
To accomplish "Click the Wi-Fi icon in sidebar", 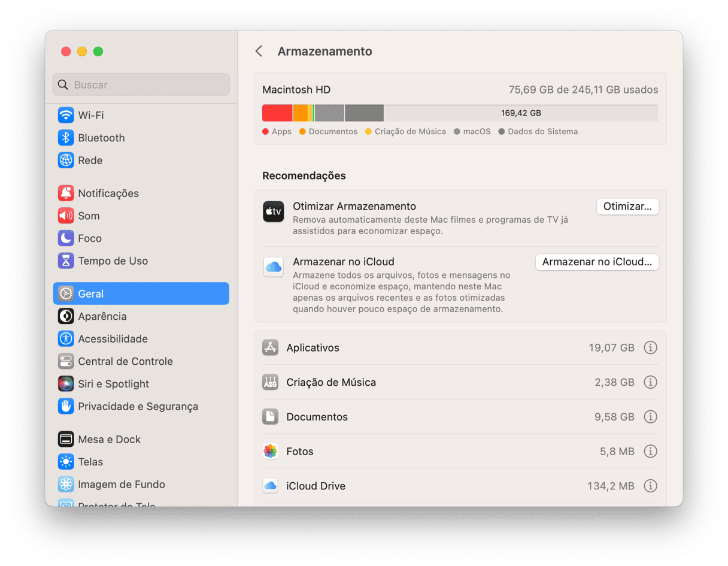I will click(x=66, y=115).
